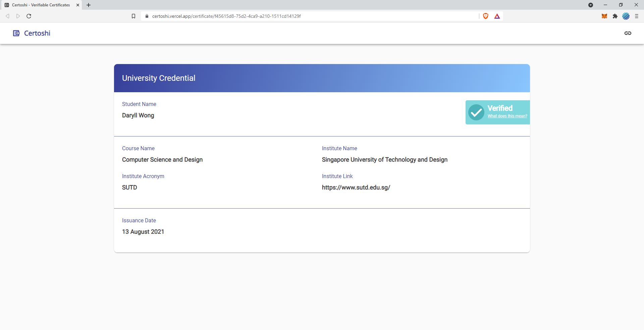Open Brave Rewards triangle icon
This screenshot has width=644, height=335.
click(497, 16)
